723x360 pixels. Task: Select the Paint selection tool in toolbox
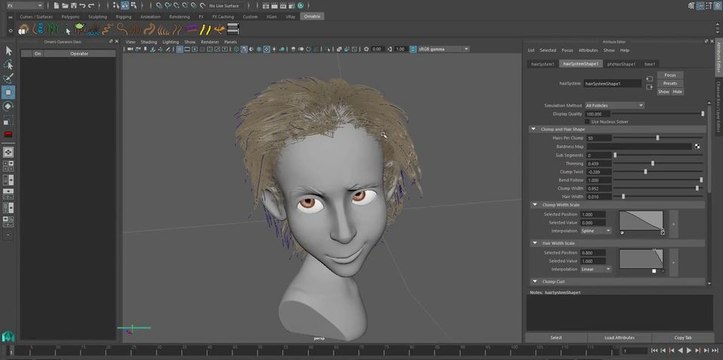click(8, 78)
